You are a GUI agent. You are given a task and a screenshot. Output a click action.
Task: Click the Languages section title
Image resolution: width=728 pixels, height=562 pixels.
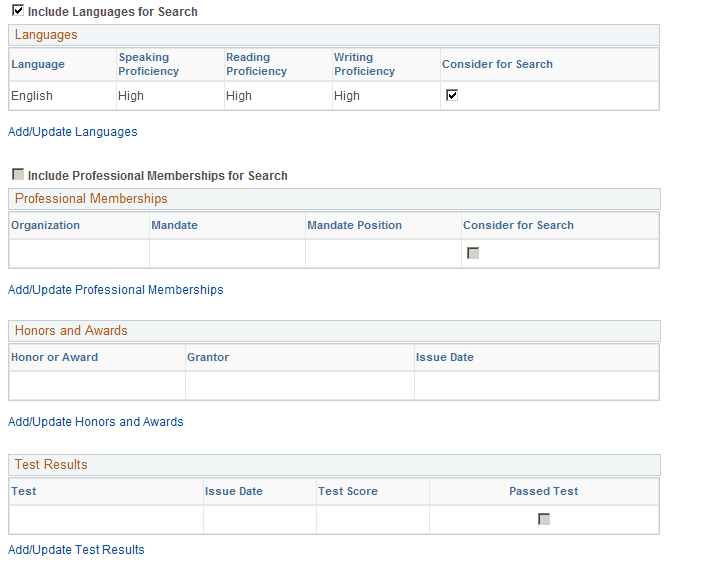(46, 35)
